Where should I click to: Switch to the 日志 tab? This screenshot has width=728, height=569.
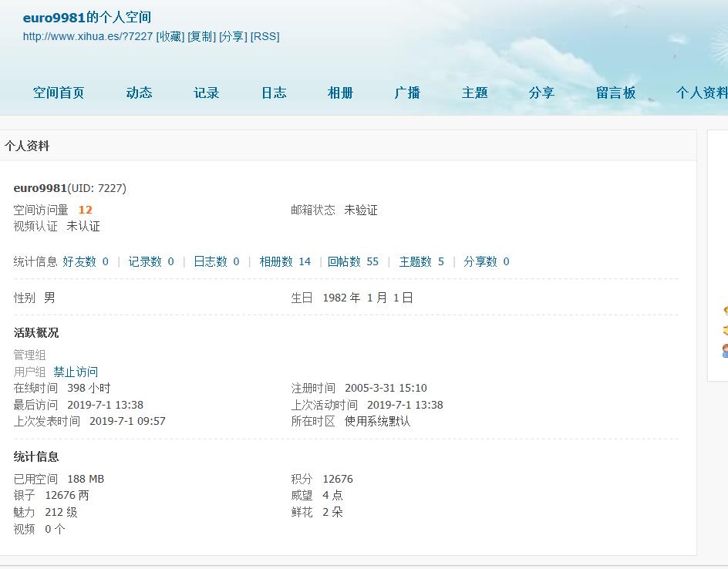(273, 93)
